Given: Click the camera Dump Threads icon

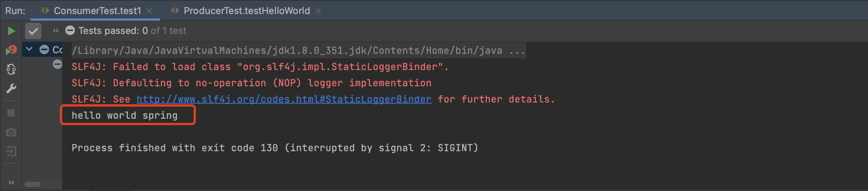Looking at the screenshot, I should click(x=11, y=132).
